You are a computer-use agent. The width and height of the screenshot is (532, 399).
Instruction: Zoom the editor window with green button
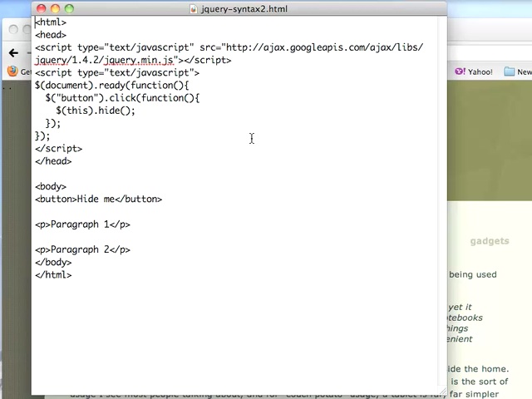click(x=69, y=8)
